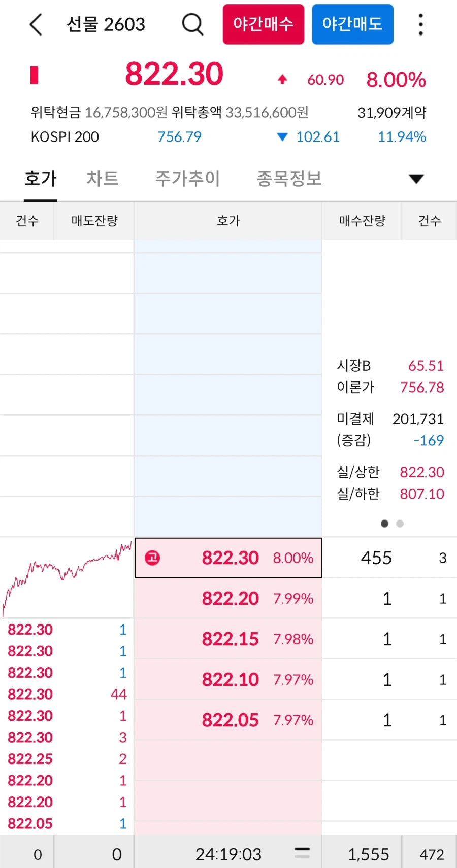Screen dimensions: 457x868
Task: Tap the red up-arrow price change indicator
Action: point(281,79)
